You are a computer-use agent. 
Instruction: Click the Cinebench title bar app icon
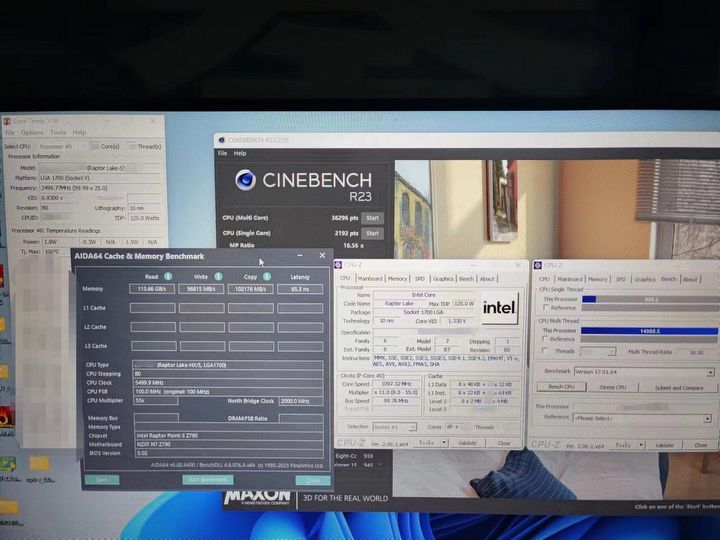click(221, 141)
